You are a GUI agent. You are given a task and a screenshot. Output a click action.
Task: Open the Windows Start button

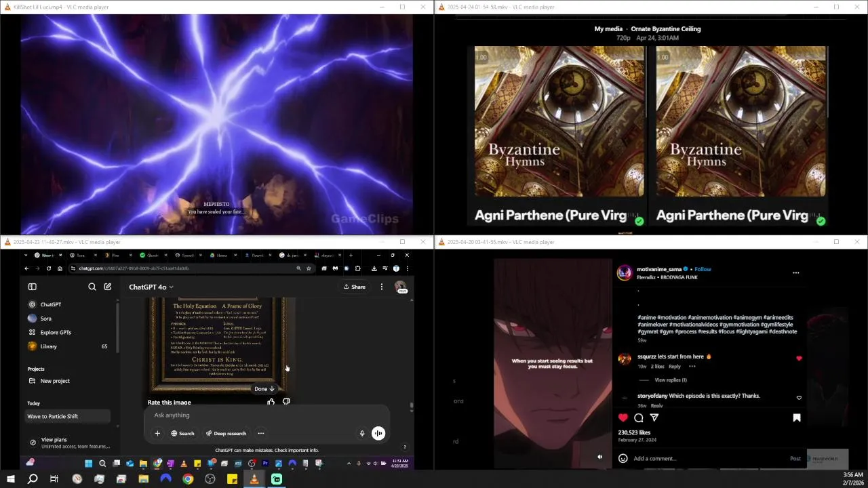[10, 479]
